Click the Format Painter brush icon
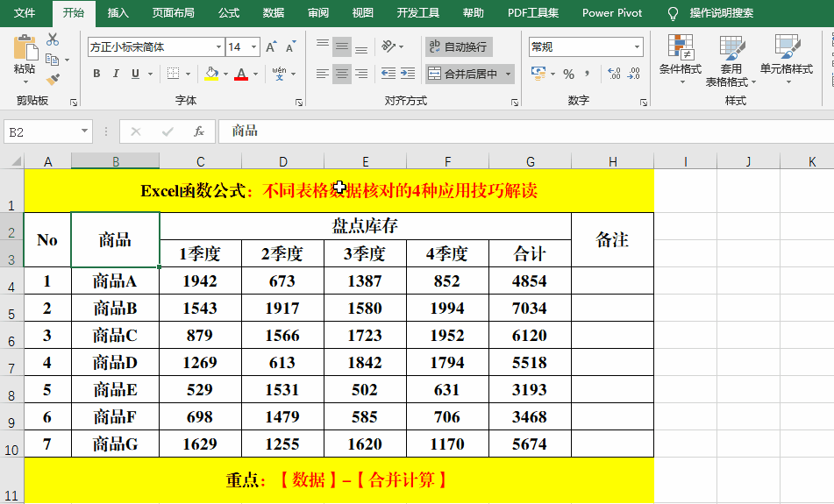 click(52, 79)
